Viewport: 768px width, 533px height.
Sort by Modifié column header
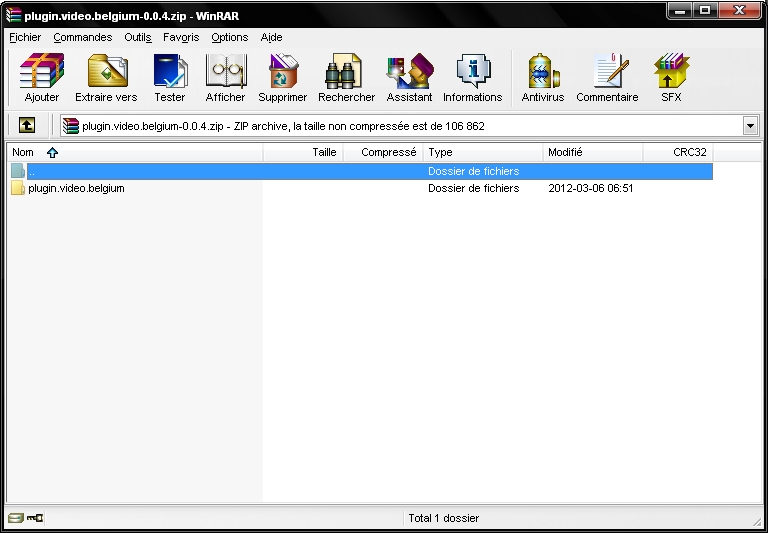point(593,152)
